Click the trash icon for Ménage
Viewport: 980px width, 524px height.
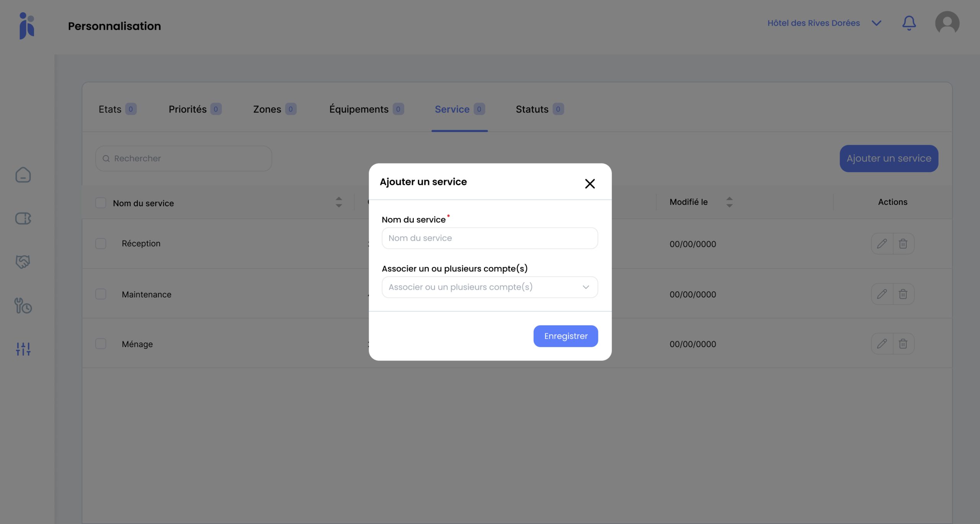coord(903,344)
